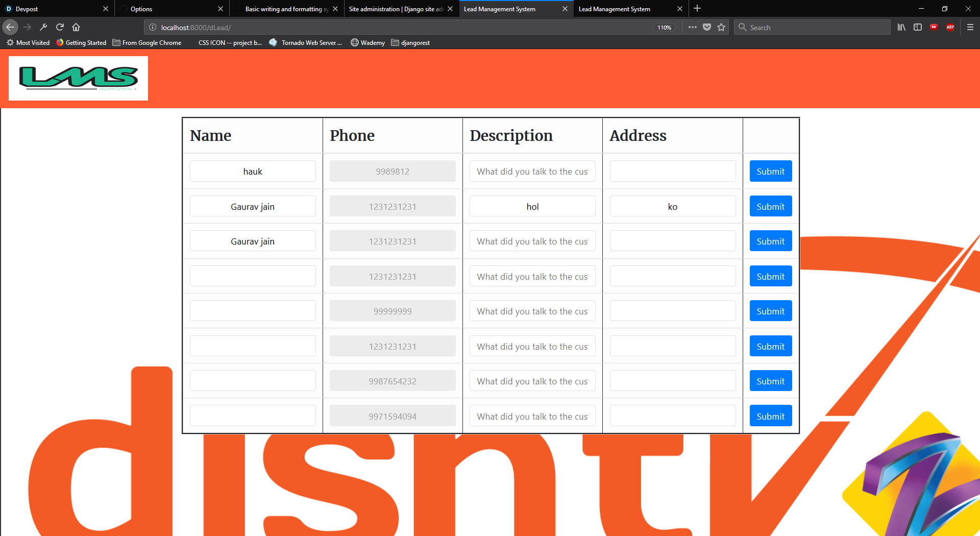Viewport: 980px width, 536px height.
Task: Open the Firefox hamburger menu
Action: tap(970, 27)
